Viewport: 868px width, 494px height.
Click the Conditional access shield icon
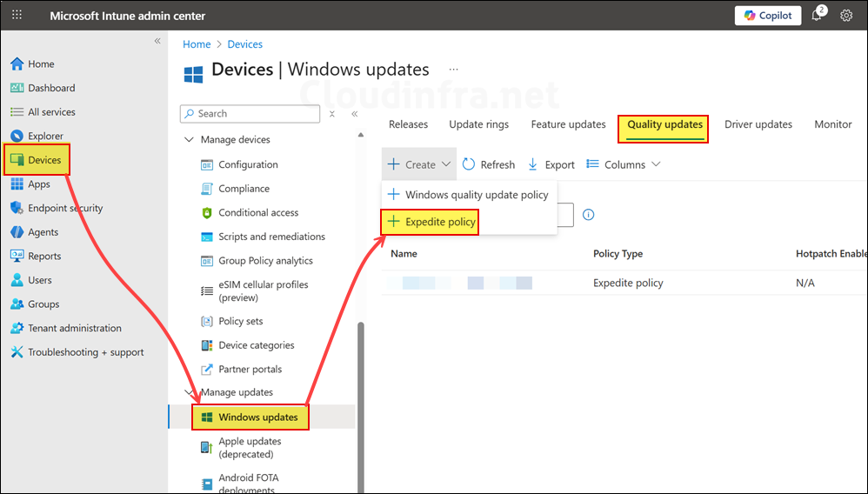pyautogui.click(x=206, y=213)
